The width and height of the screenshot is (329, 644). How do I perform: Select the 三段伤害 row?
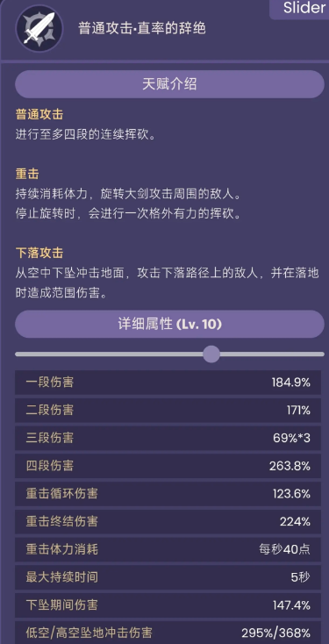tap(168, 438)
